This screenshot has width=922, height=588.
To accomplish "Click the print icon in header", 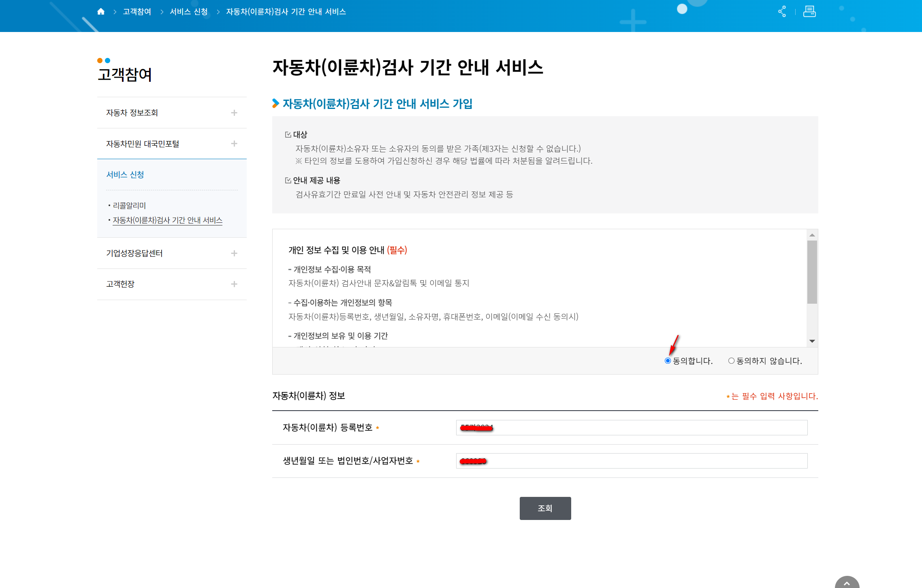I will [809, 11].
